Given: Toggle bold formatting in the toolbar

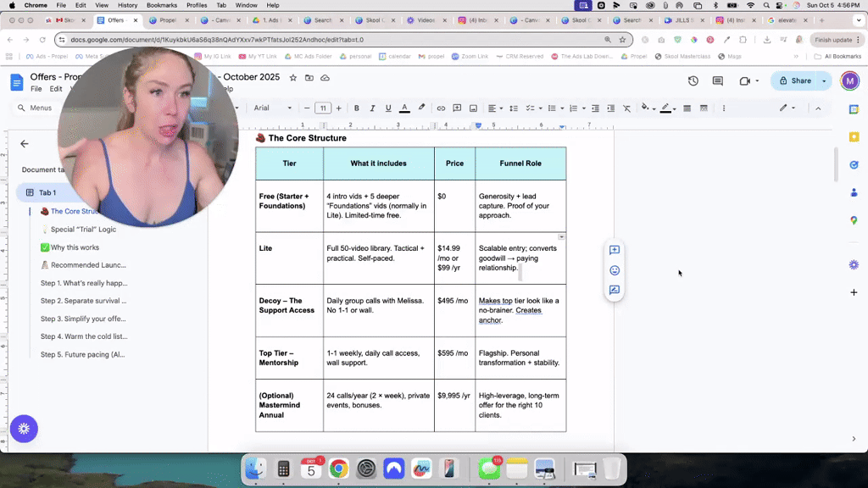Looking at the screenshot, I should point(357,108).
